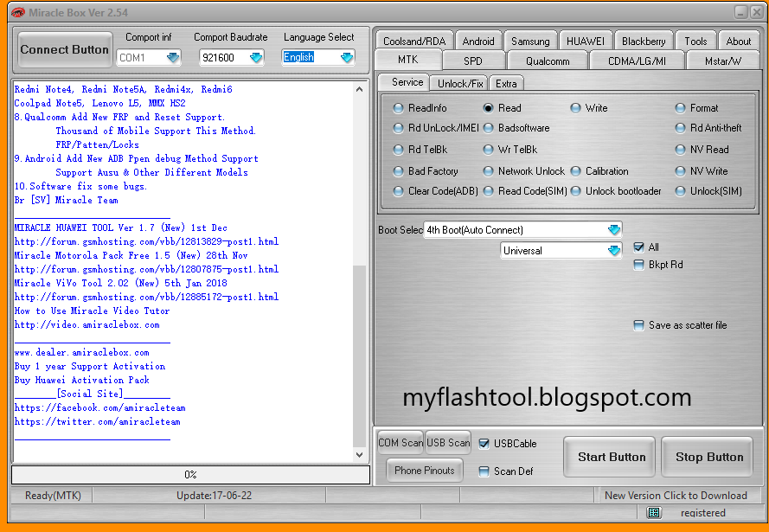Click the twitter.com/amiracleteam link
The image size is (769, 532).
click(97, 421)
